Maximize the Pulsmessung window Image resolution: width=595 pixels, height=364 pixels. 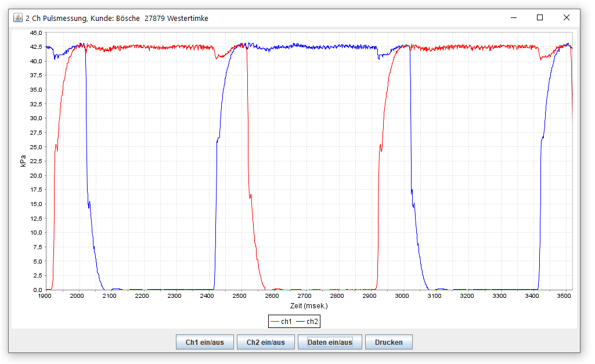[540, 18]
